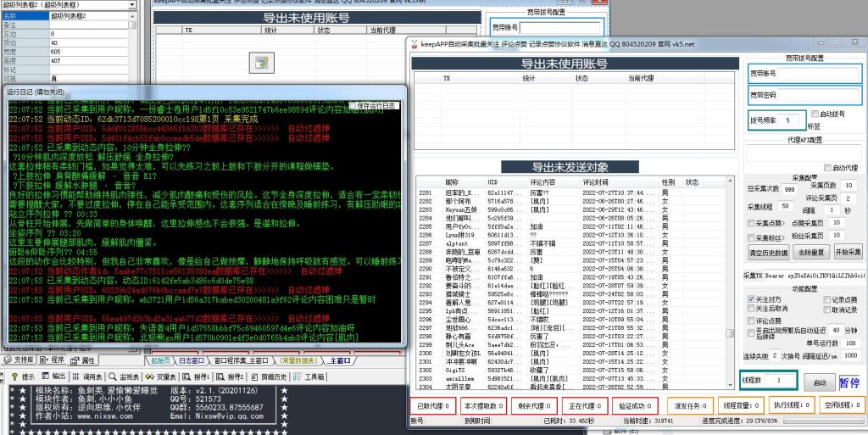This screenshot has width=868, height=435.
Task: Switch to _主窗口 designer tab
Action: [x=339, y=361]
